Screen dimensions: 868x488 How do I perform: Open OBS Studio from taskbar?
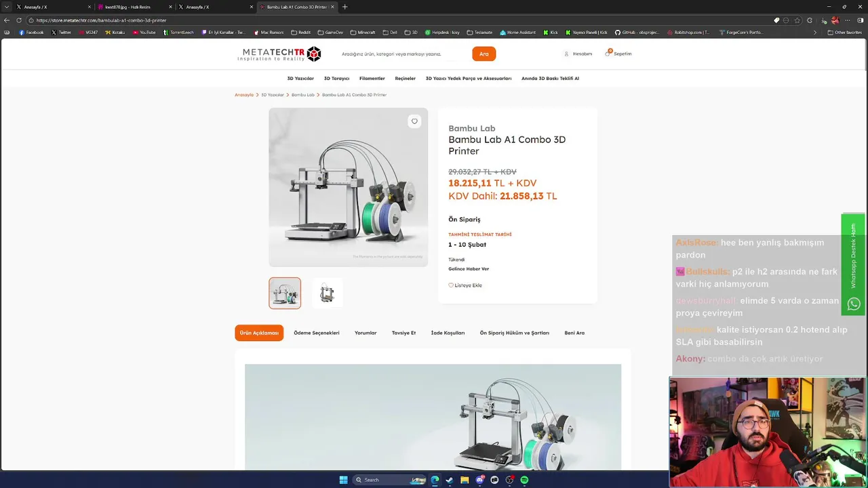(509, 480)
